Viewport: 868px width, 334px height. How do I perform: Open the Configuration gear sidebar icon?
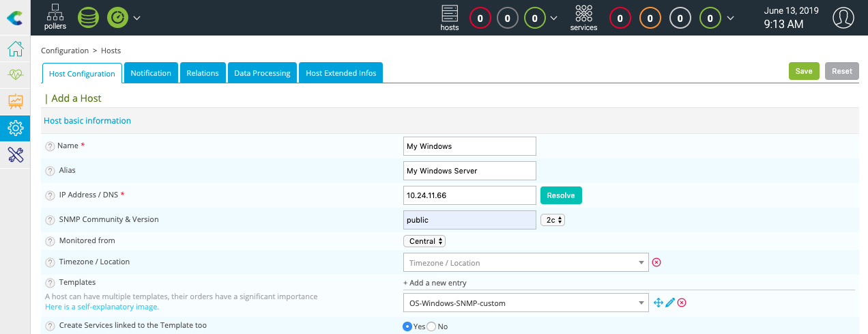[15, 128]
